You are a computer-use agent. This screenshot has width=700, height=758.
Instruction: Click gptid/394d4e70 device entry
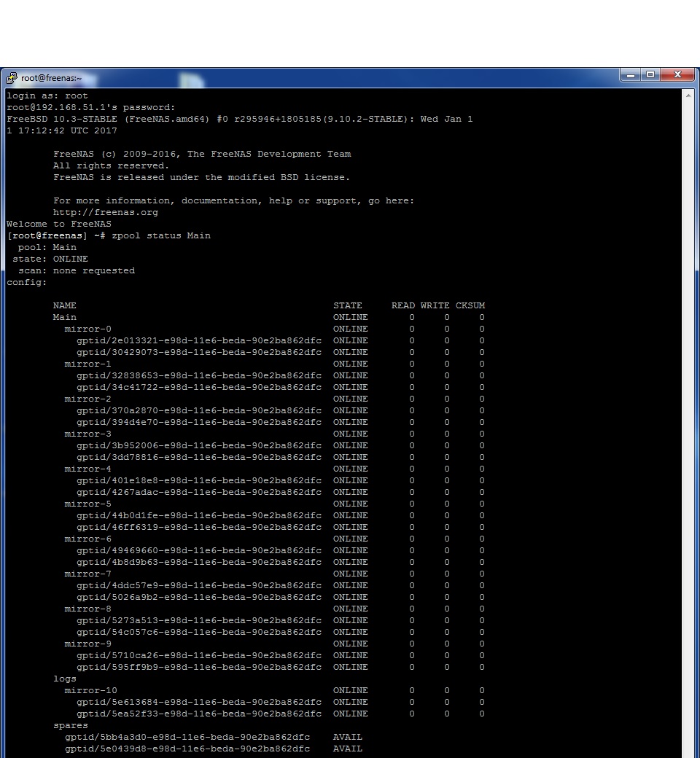pos(199,422)
